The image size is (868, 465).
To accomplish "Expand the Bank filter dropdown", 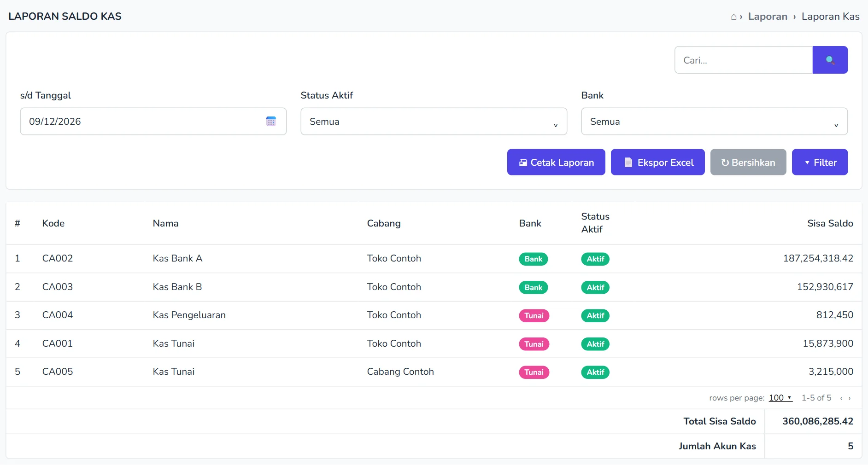I will (714, 122).
